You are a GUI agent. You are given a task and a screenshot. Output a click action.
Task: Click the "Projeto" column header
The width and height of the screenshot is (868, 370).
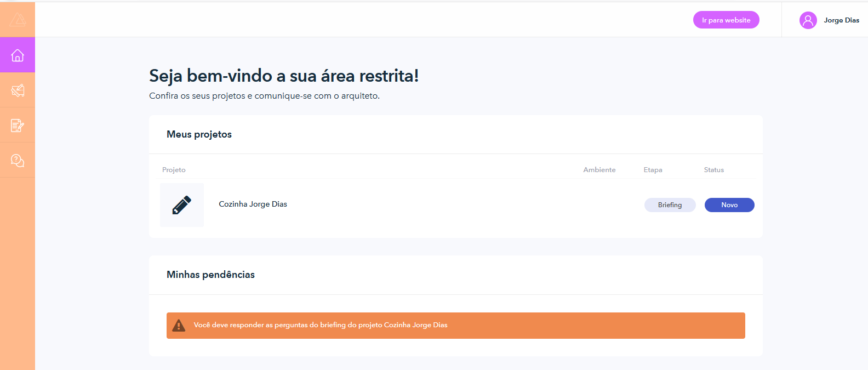(x=174, y=170)
